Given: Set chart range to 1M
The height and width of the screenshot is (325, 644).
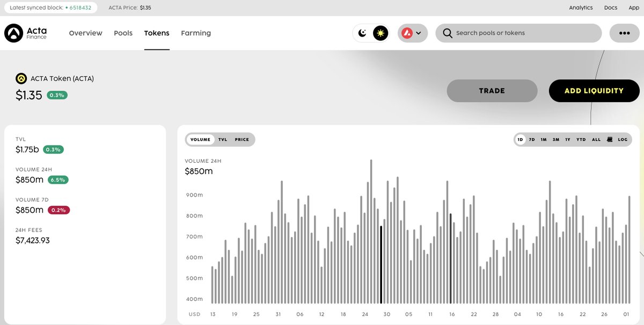Looking at the screenshot, I should [x=544, y=140].
